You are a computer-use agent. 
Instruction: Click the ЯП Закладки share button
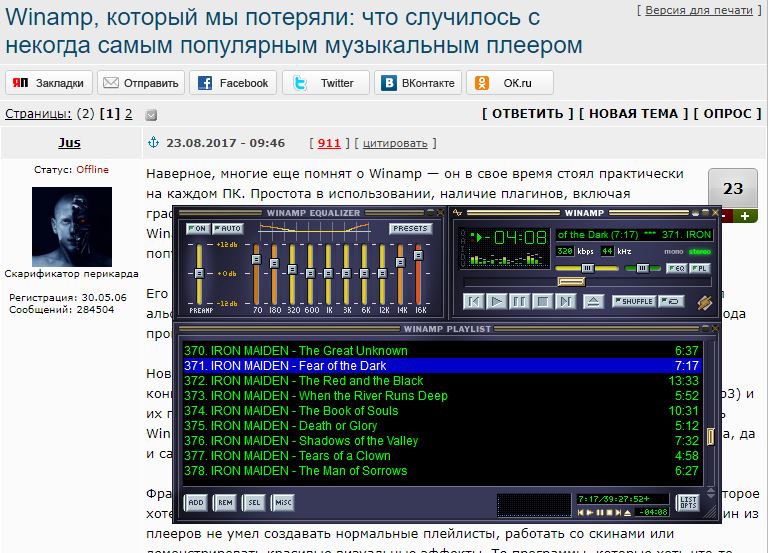tap(49, 83)
